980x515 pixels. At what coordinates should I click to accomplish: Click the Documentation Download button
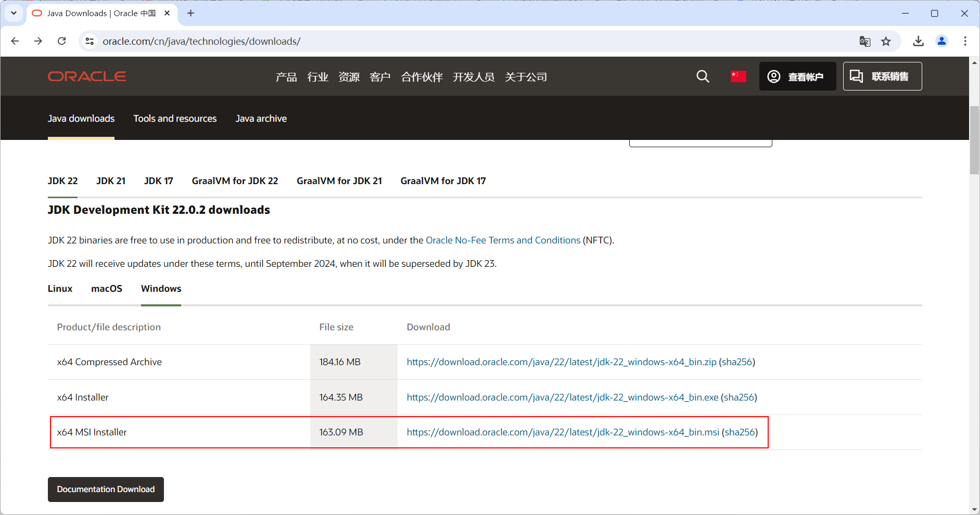(106, 490)
